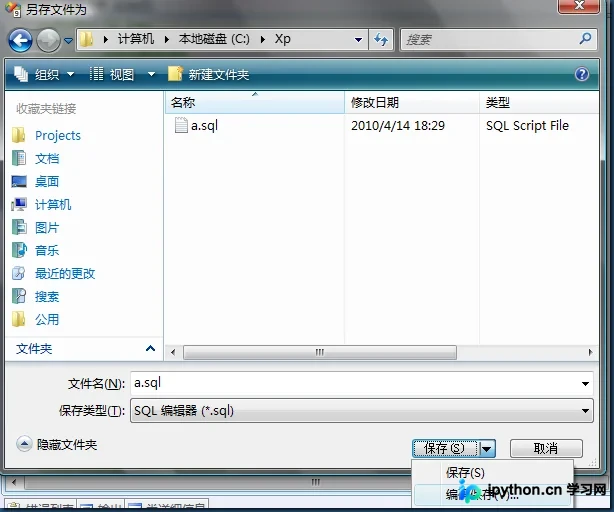Image resolution: width=614 pixels, height=512 pixels.
Task: Click the 视图 views button
Action: (113, 74)
